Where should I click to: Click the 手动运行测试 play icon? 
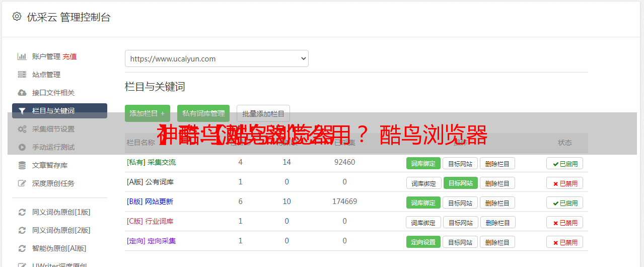[22, 147]
